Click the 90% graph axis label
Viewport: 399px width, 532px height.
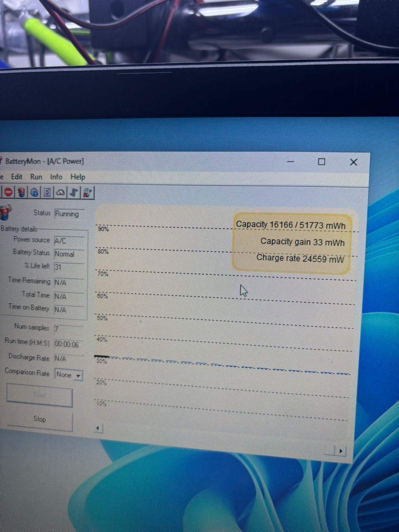click(103, 229)
